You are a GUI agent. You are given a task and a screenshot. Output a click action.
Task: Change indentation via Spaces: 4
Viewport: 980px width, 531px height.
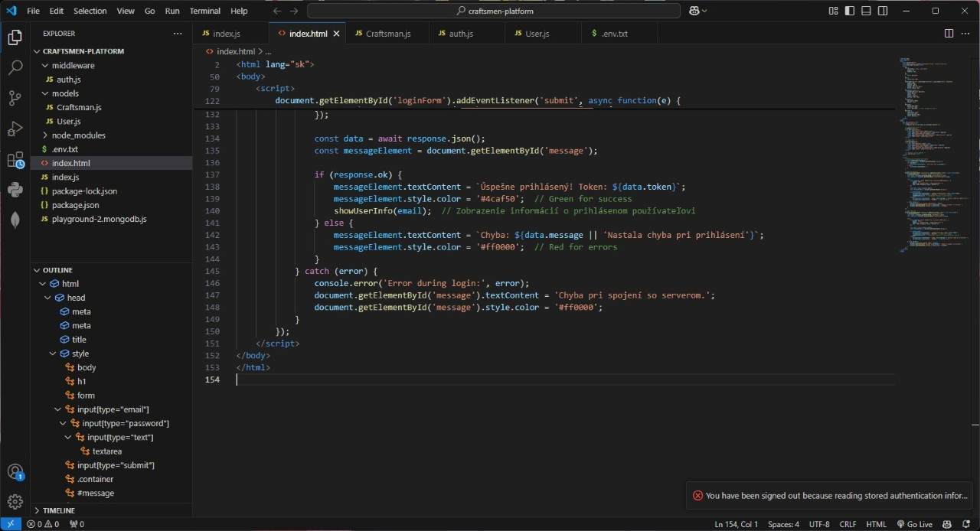tap(783, 524)
